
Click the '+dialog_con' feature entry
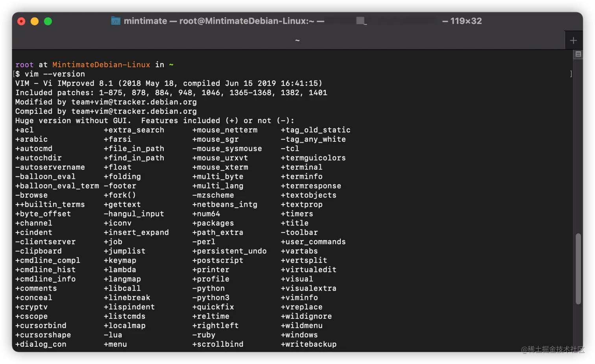click(x=41, y=344)
